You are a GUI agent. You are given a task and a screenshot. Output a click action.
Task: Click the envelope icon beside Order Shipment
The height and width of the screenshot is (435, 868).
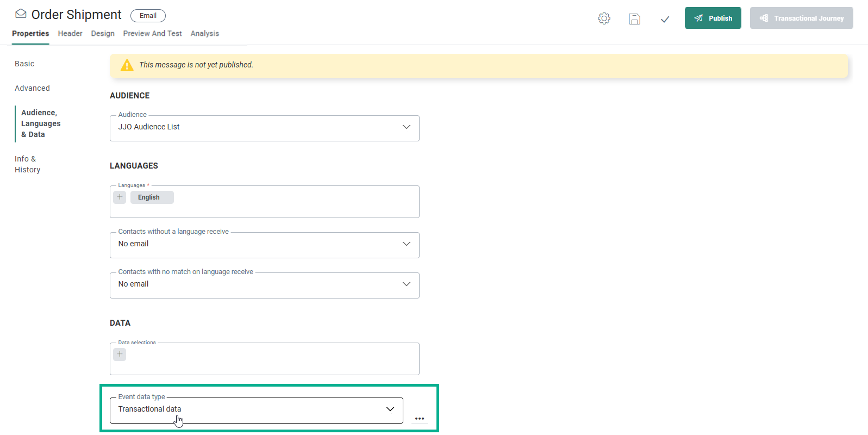[21, 14]
